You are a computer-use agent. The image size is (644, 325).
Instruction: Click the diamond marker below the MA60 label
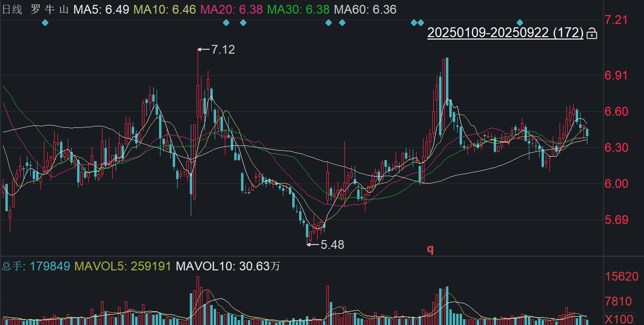342,22
